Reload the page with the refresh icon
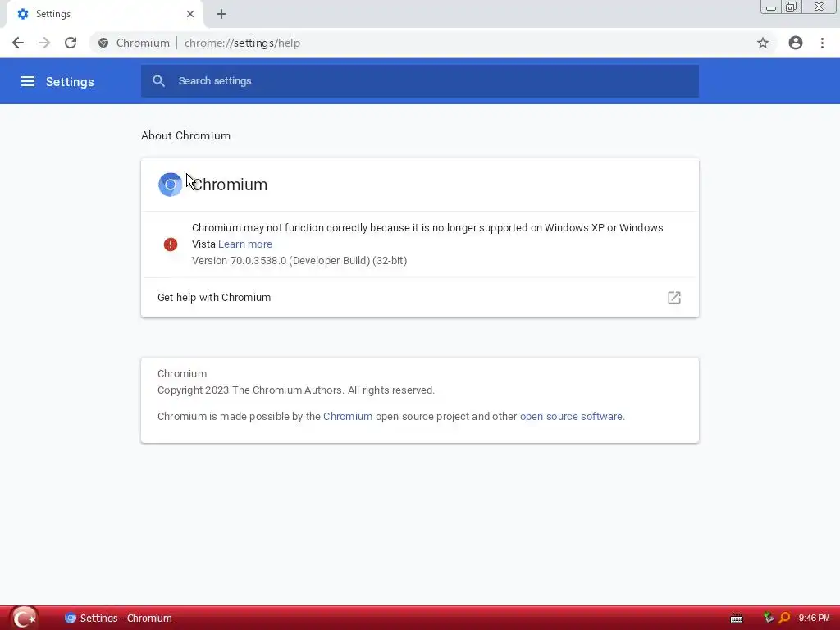Image resolution: width=840 pixels, height=630 pixels. [71, 43]
